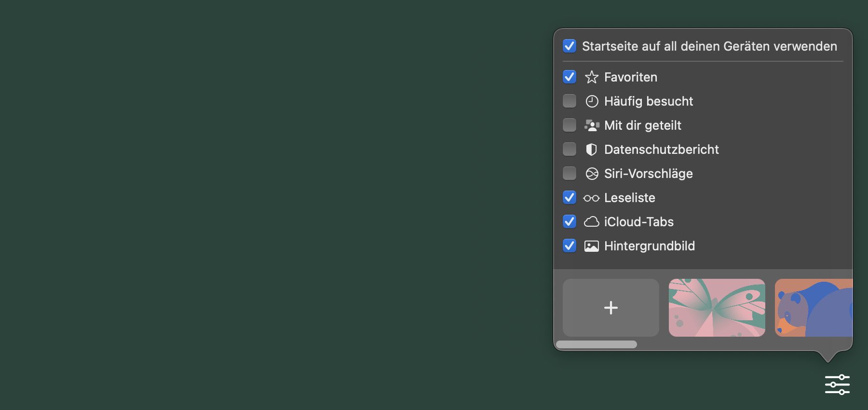
Task: Tick the Mit dir geteilt checkbox
Action: tap(570, 125)
